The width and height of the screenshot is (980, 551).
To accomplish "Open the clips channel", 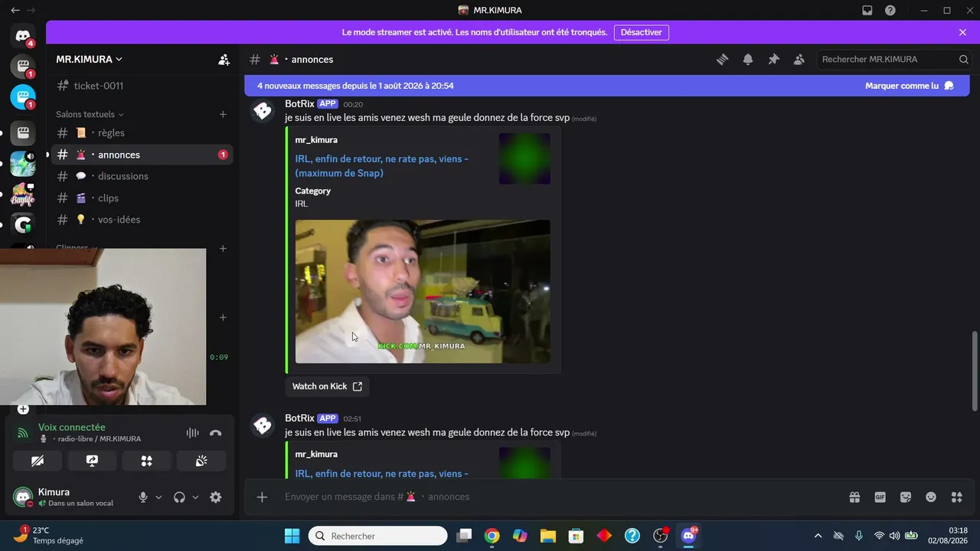I will 142,197.
